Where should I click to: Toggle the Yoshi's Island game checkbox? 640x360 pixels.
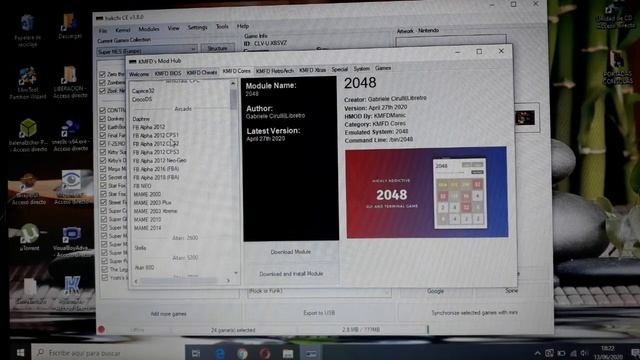105,278
